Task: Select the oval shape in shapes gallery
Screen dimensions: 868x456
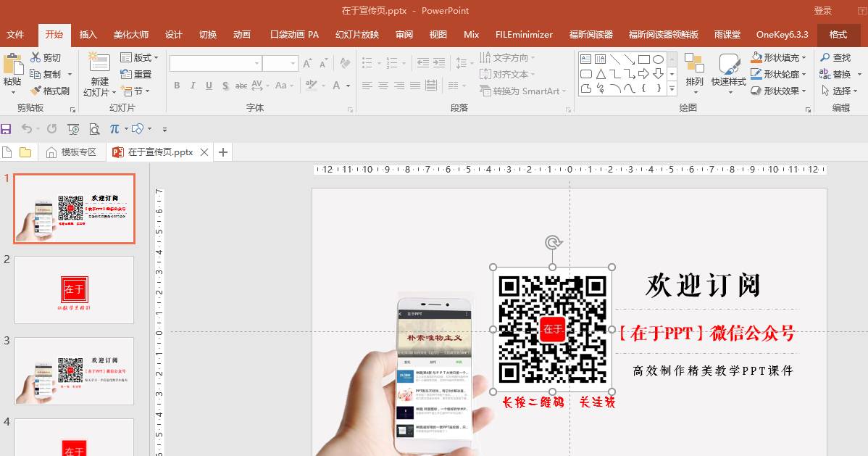Action: (x=658, y=59)
